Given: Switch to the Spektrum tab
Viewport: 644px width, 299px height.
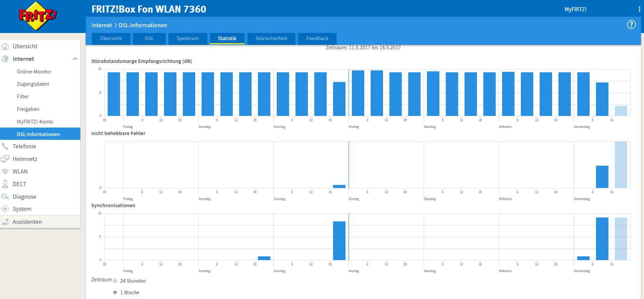Looking at the screenshot, I should pos(188,38).
